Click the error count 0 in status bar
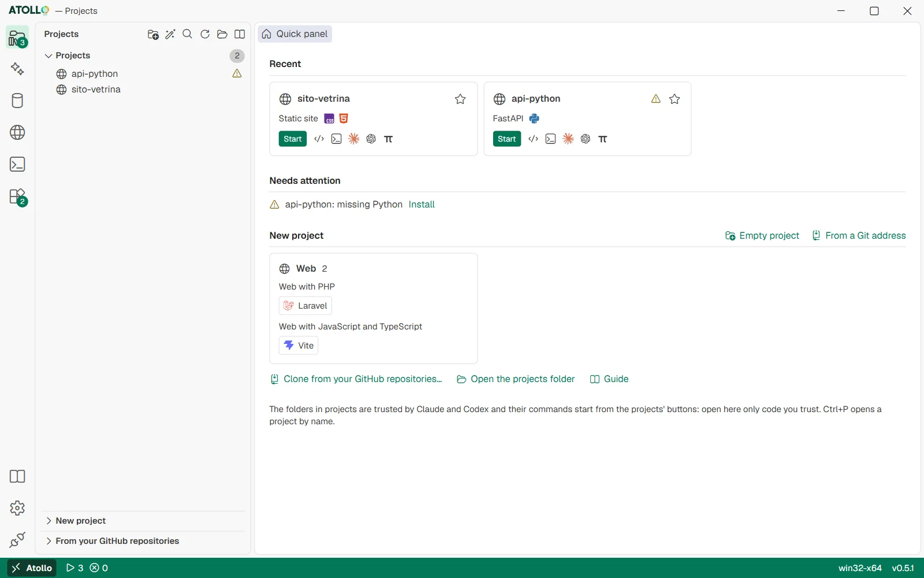This screenshot has width=924, height=578. (99, 568)
